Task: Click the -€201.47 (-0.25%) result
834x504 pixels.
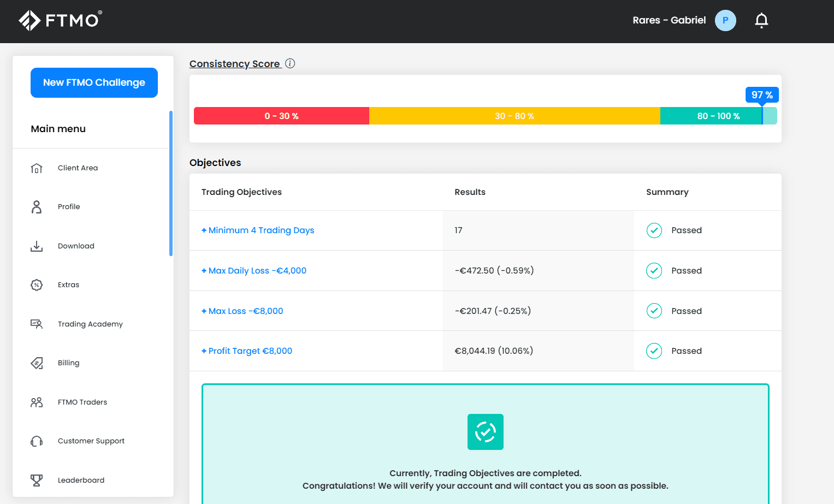Action: [493, 311]
